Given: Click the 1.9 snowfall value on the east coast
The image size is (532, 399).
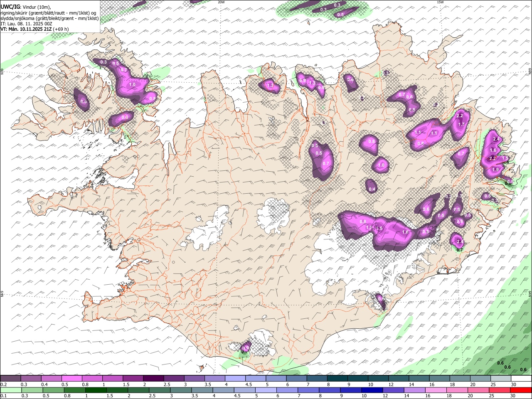Looking at the screenshot, I should [x=495, y=170].
